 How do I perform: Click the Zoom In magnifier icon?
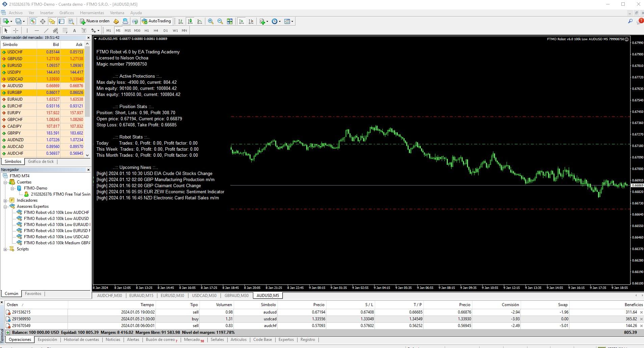click(x=211, y=21)
